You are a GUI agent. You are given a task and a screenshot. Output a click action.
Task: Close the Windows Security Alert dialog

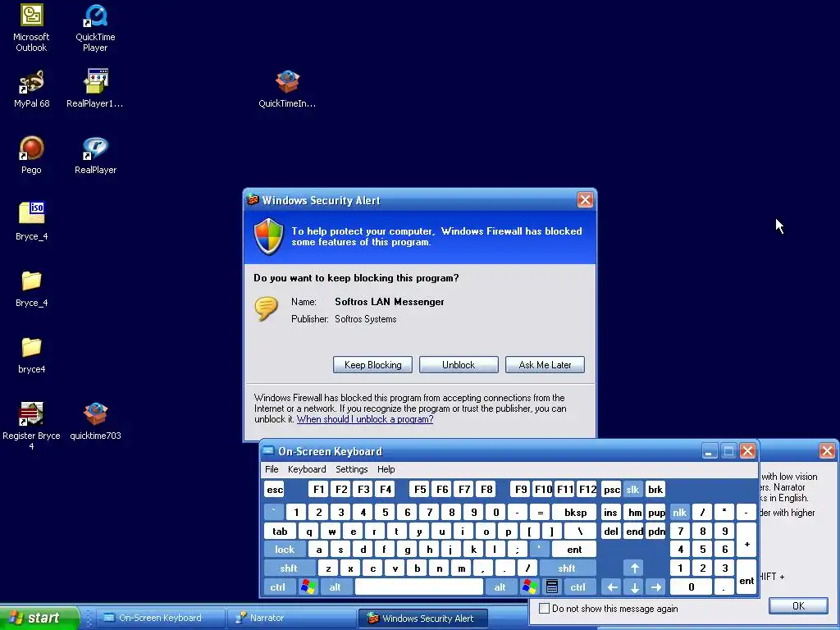(x=584, y=200)
